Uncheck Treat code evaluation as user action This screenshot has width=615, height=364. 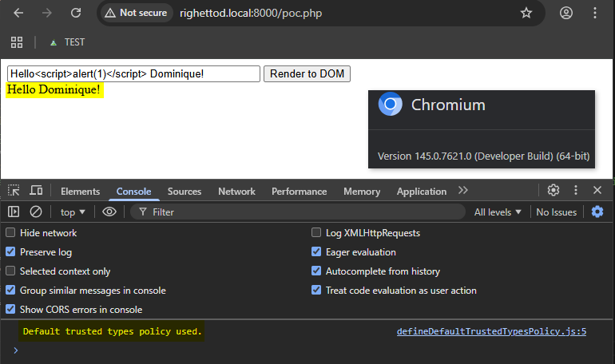tap(316, 291)
